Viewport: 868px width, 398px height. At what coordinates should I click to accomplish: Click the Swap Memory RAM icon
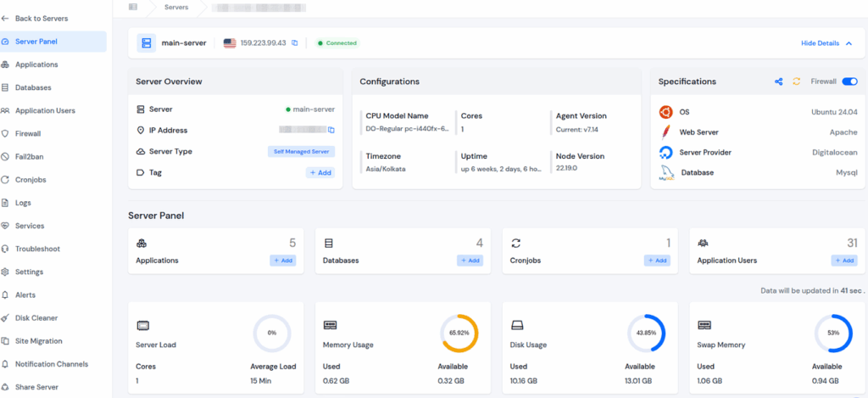tap(704, 325)
